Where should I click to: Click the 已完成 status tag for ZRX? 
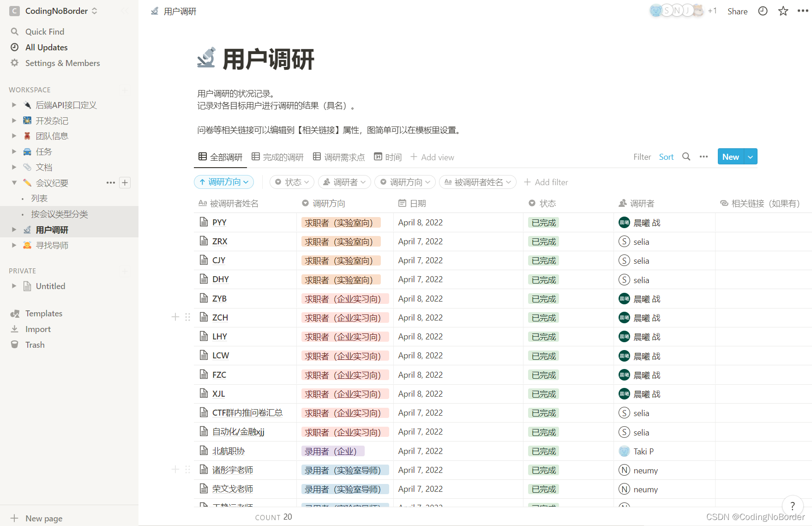point(543,242)
